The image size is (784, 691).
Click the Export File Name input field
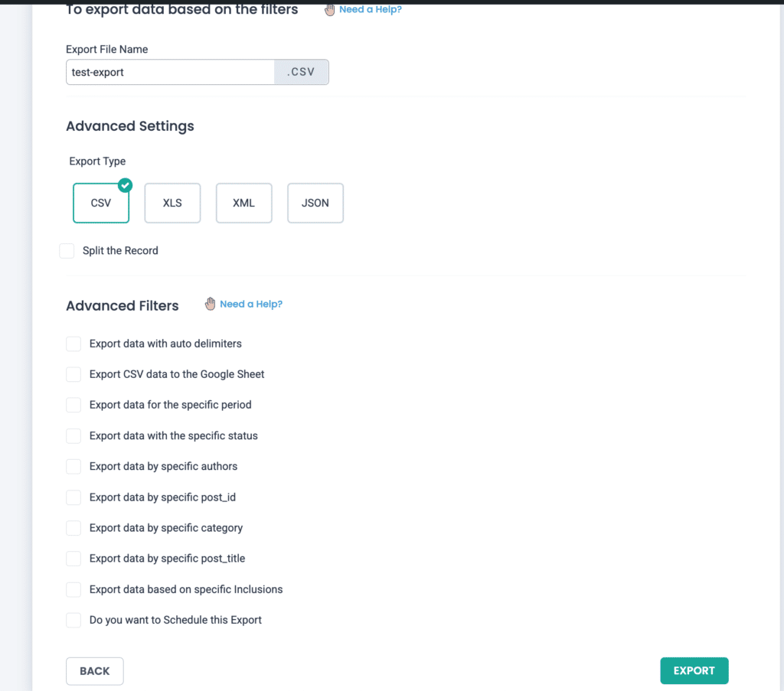pos(170,72)
